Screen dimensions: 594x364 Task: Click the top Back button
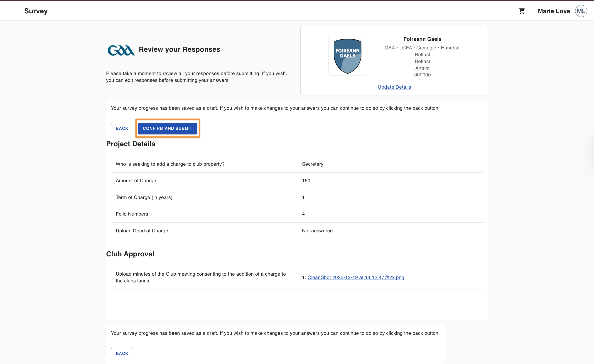122,128
